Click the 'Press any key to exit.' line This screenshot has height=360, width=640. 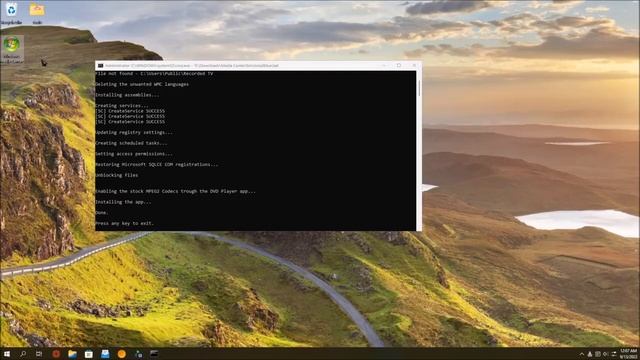(x=124, y=223)
